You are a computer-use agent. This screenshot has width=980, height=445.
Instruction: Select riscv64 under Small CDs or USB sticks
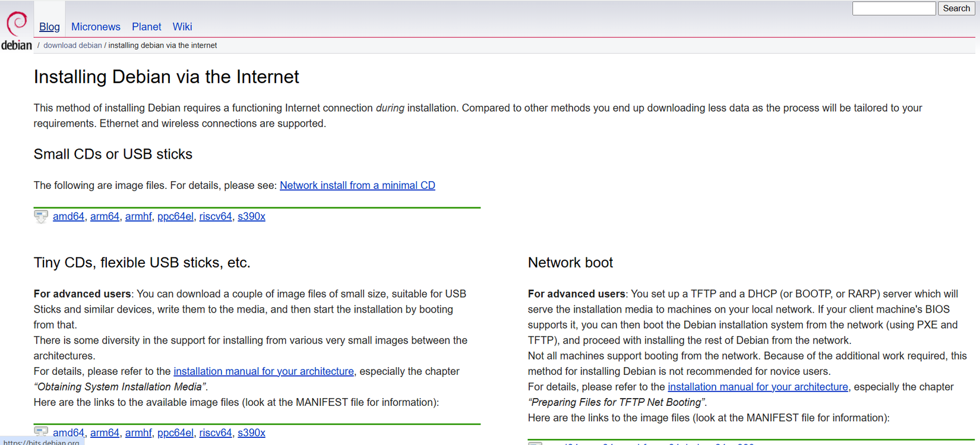coord(215,216)
